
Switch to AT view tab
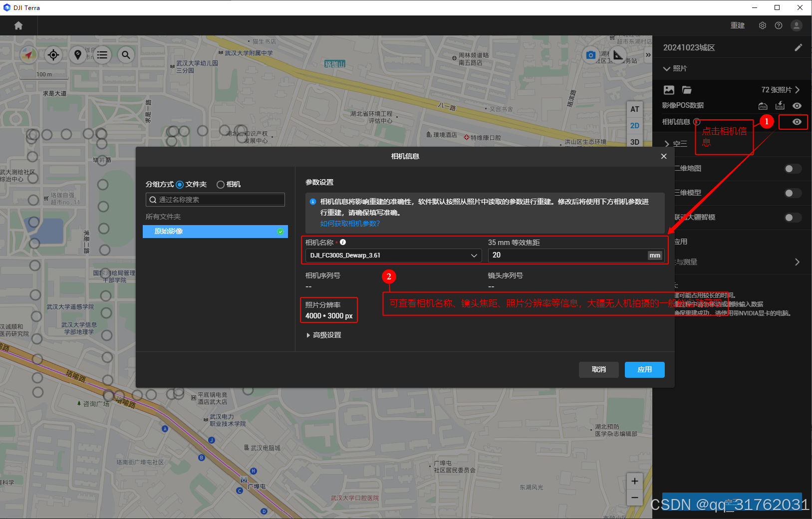point(634,109)
